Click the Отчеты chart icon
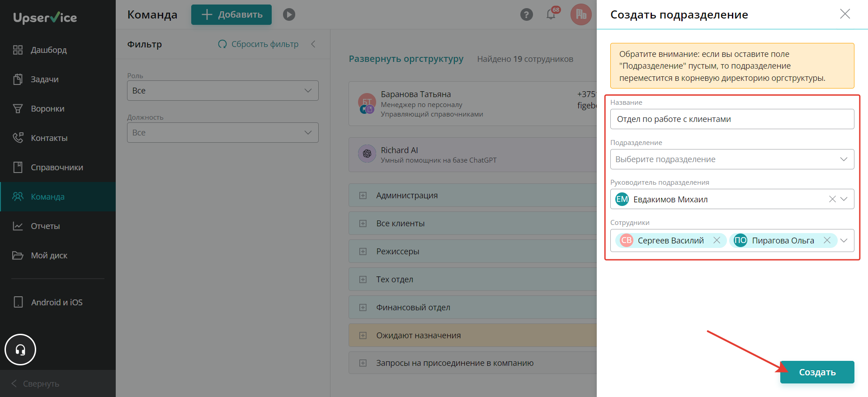Image resolution: width=868 pixels, height=397 pixels. pyautogui.click(x=18, y=226)
